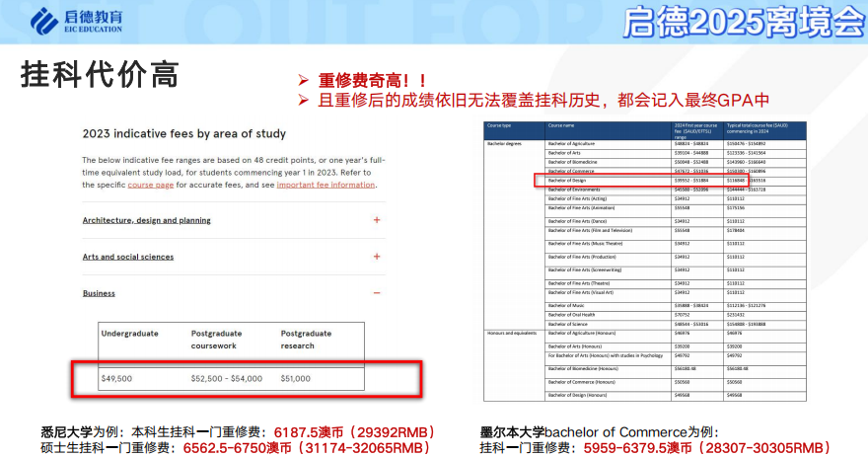Click the Business section heading
The width and height of the screenshot is (868, 458).
(x=99, y=293)
